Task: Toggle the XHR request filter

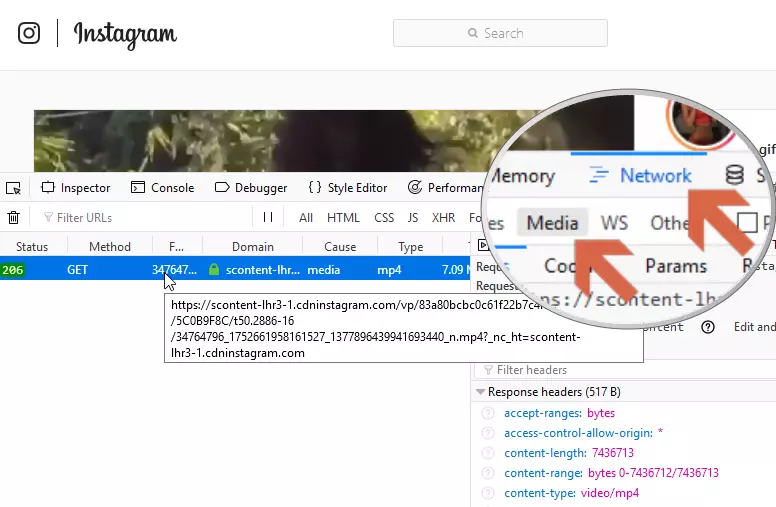Action: pos(443,217)
